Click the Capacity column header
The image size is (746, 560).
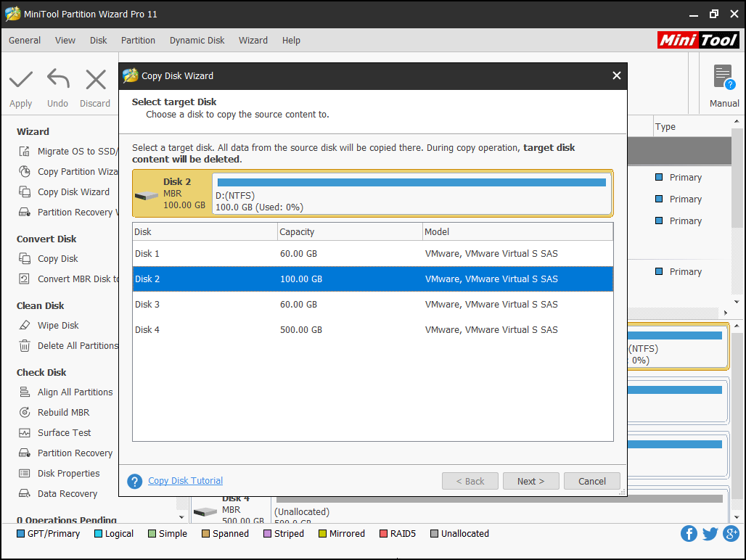click(x=351, y=232)
